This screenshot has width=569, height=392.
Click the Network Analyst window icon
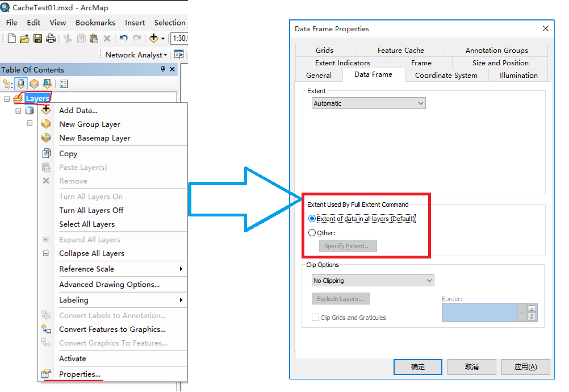pos(179,55)
